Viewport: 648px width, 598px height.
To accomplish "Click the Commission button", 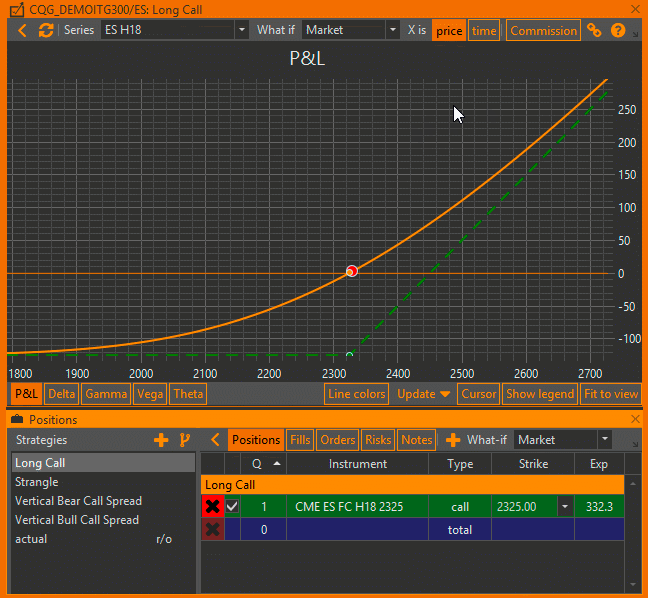I will [x=543, y=31].
